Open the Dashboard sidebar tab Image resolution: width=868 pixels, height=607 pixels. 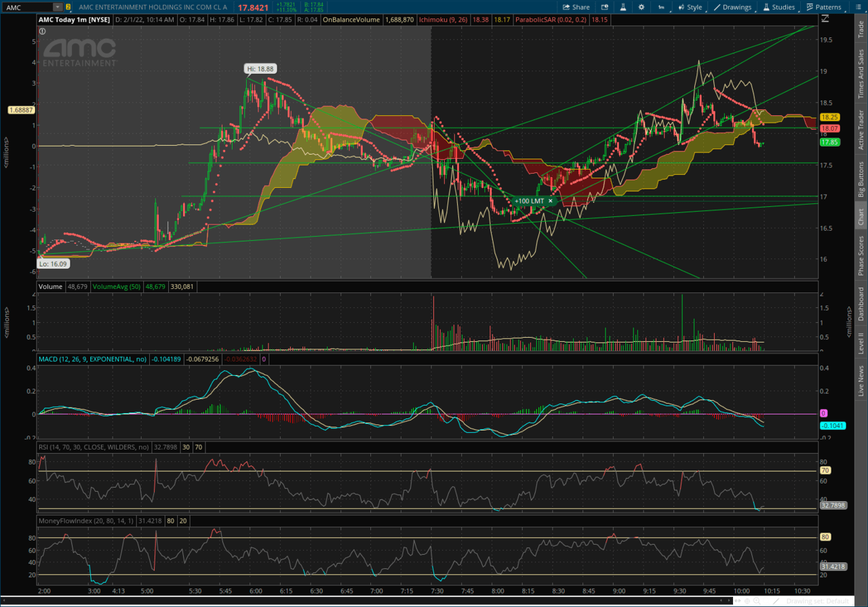pyautogui.click(x=861, y=302)
